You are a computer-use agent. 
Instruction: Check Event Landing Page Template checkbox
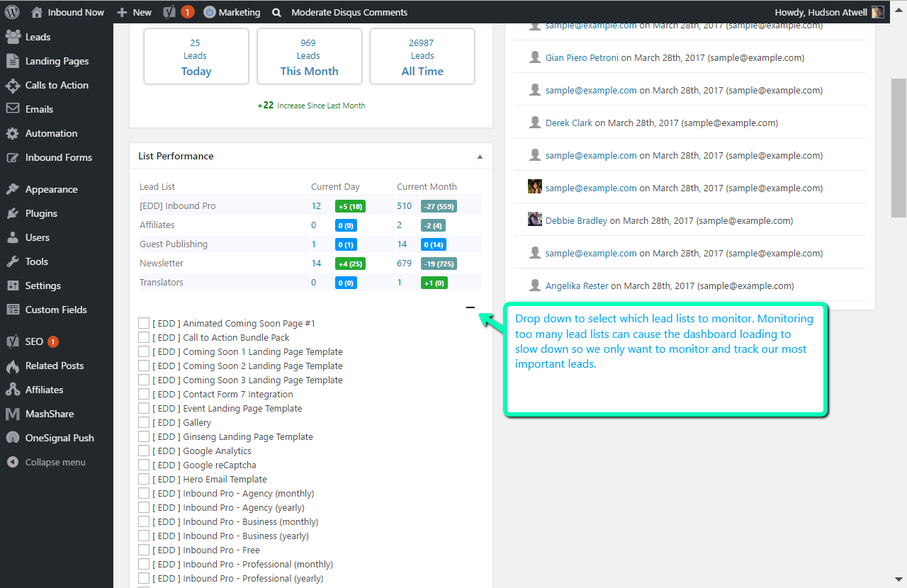pos(144,408)
